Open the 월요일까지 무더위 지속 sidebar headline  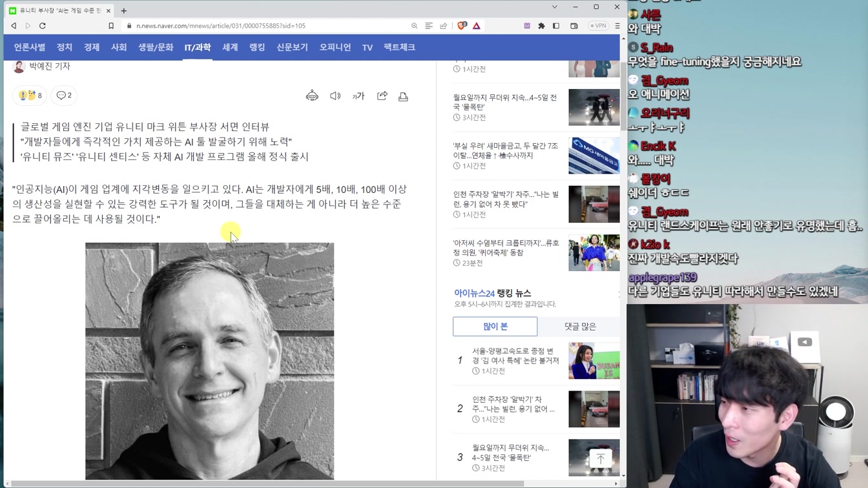pyautogui.click(x=505, y=102)
